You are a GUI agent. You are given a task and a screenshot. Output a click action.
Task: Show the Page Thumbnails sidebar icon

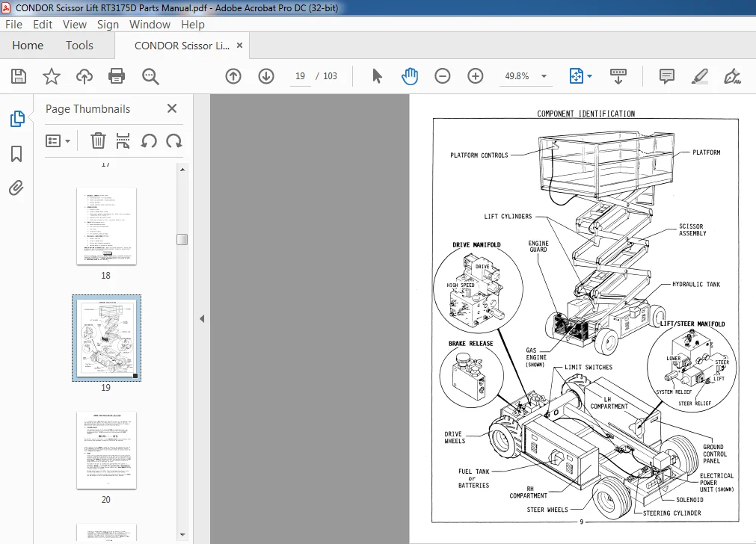17,119
